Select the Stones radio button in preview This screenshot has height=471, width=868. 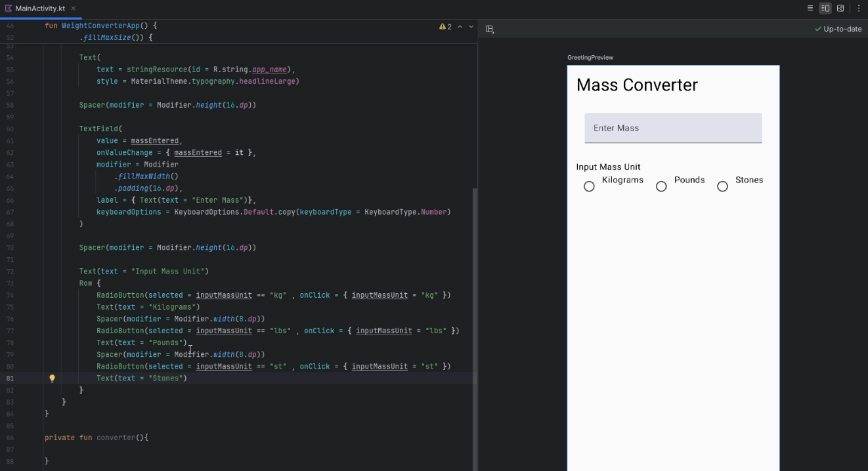[722, 186]
